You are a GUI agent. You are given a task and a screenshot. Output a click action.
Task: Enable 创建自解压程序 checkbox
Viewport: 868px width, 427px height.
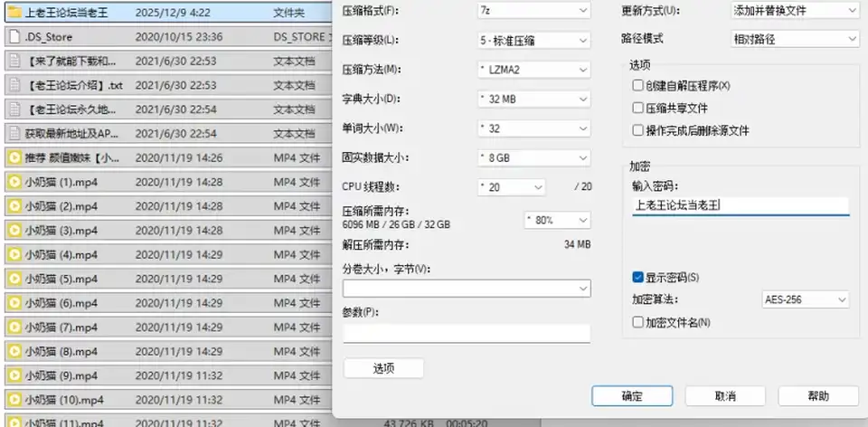tap(637, 86)
